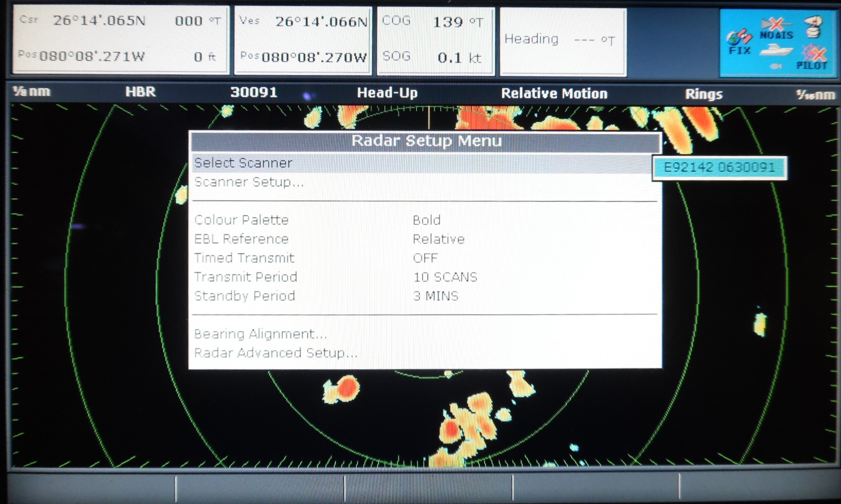Open Radar Advanced Setup
Screen dimensions: 841x504
pyautogui.click(x=275, y=353)
